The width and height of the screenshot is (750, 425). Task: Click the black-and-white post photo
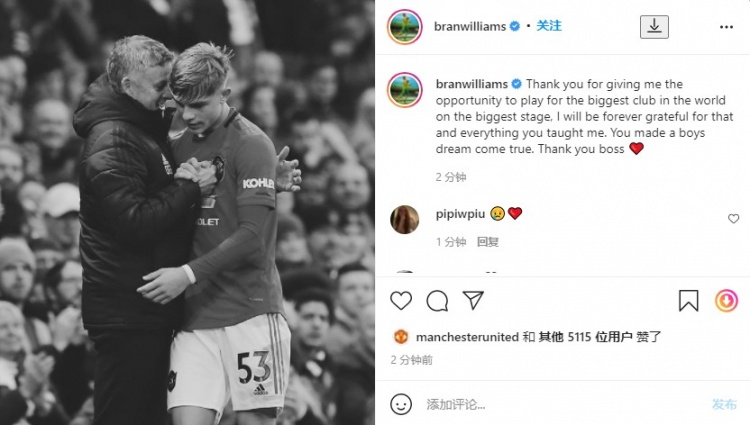[188, 212]
